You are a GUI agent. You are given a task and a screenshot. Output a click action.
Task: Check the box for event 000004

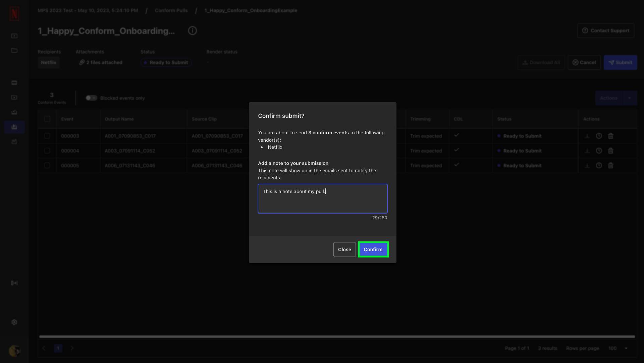click(x=47, y=151)
